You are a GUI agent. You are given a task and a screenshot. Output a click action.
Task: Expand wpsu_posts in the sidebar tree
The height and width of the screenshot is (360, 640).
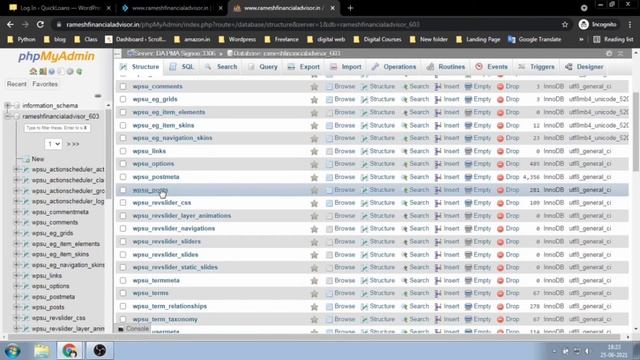click(17, 307)
